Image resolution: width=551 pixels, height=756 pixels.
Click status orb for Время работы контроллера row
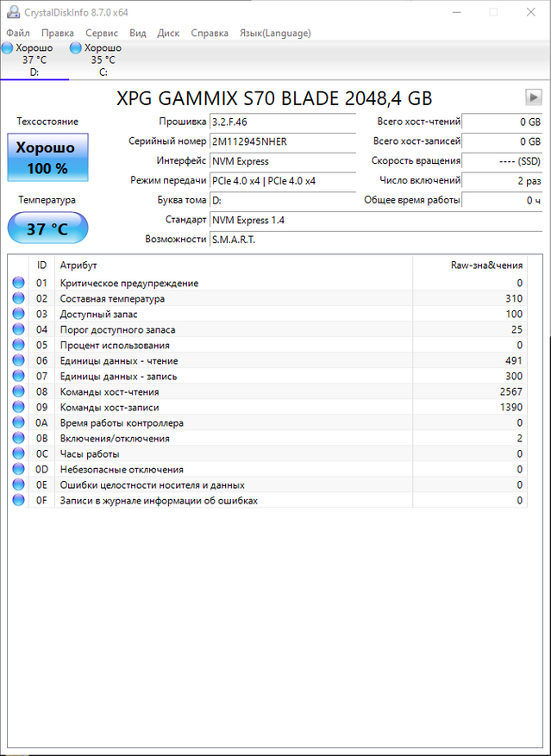(x=18, y=423)
